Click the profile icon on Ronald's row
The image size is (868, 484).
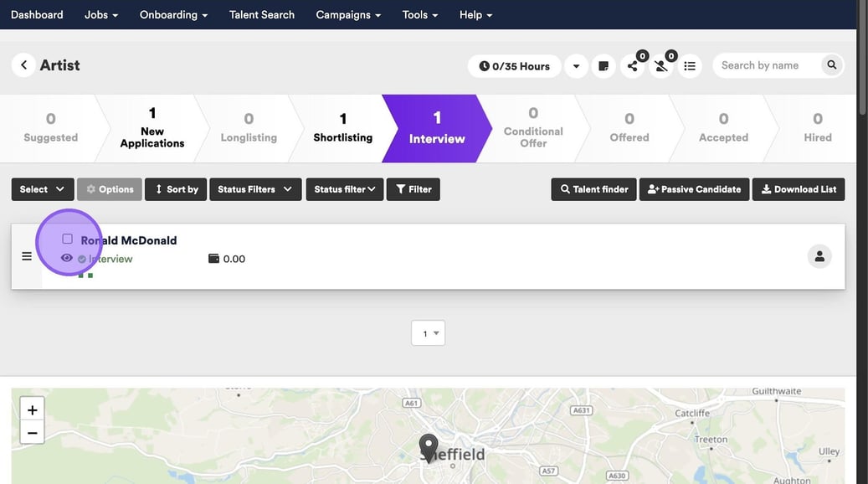point(819,256)
